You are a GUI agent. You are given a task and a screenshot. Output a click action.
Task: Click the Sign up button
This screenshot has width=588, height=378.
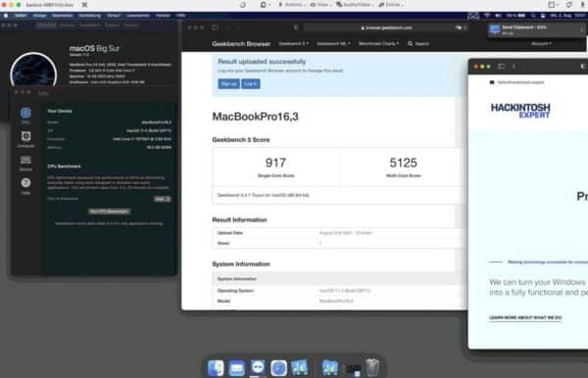click(x=228, y=83)
